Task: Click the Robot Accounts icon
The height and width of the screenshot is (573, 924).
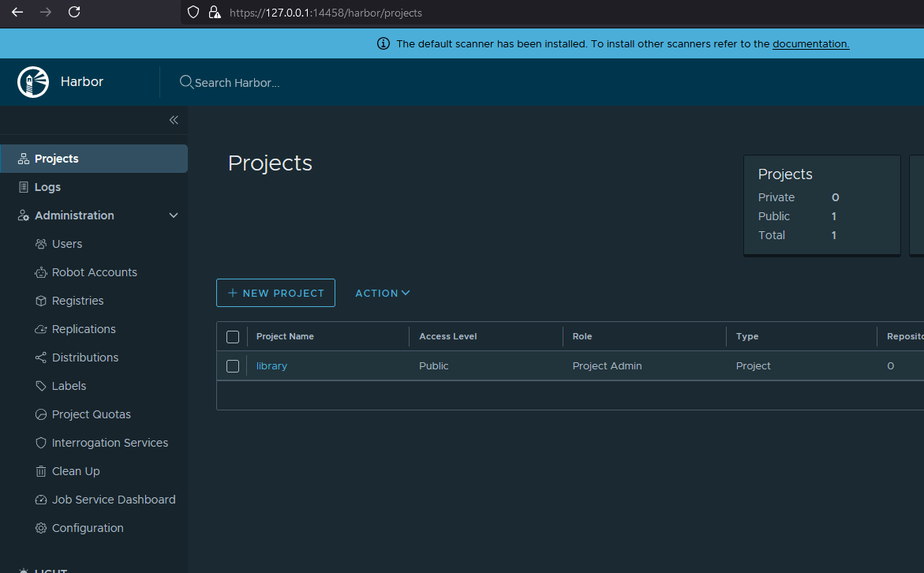Action: pos(41,272)
